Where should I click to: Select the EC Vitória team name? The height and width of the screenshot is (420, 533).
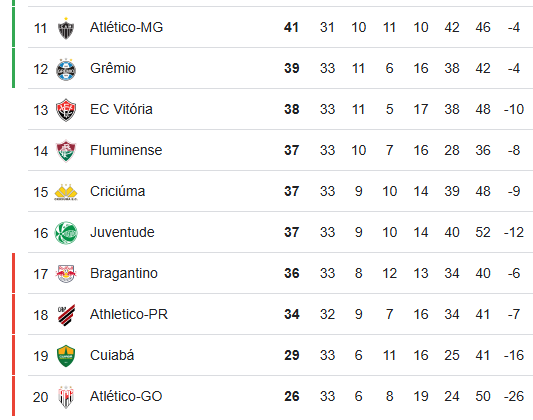coord(121,109)
